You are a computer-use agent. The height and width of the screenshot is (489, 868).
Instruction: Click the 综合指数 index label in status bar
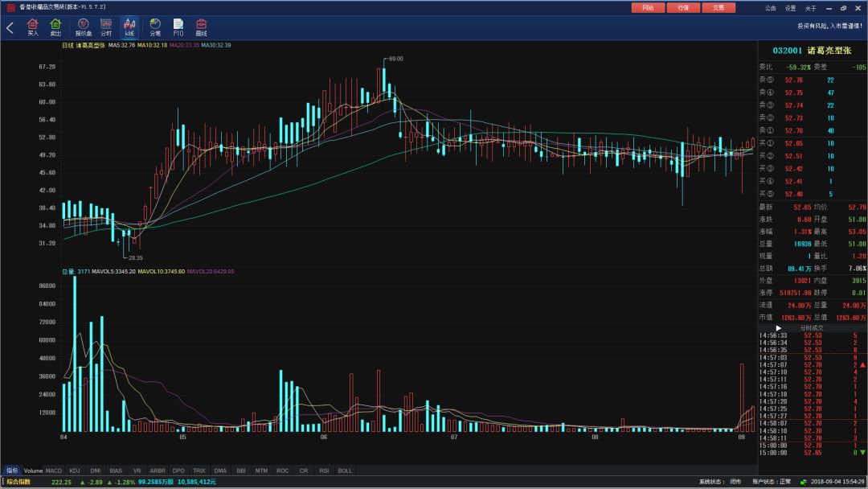pyautogui.click(x=18, y=483)
